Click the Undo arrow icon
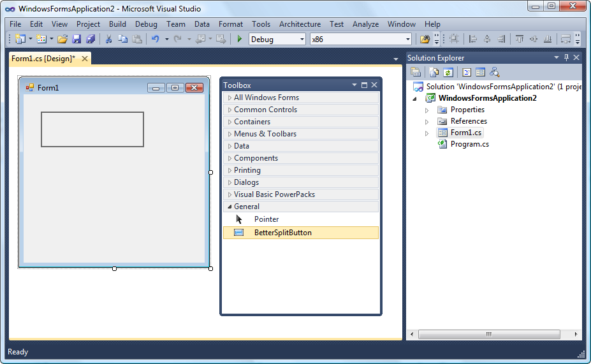This screenshot has height=364, width=591. (x=155, y=40)
